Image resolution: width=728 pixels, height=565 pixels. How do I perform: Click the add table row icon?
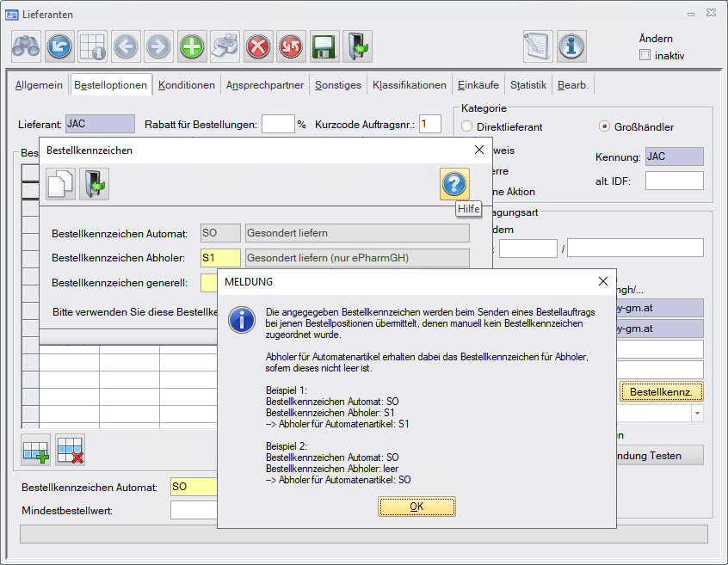pos(36,450)
